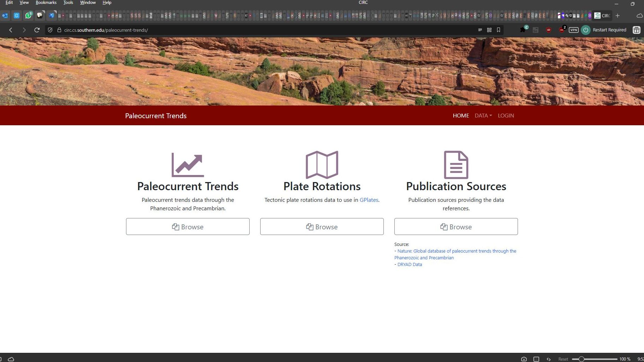
Task: Click the address bar URL field
Action: (247, 30)
